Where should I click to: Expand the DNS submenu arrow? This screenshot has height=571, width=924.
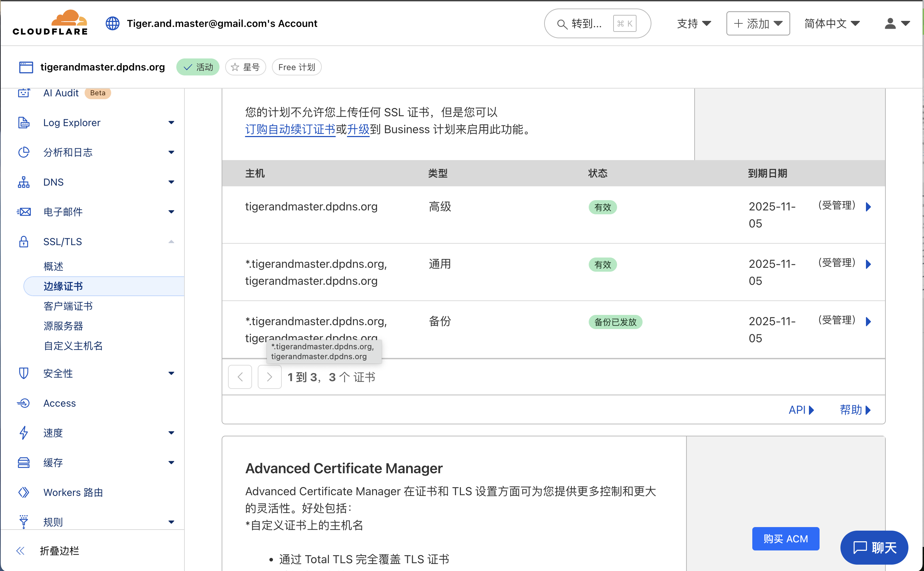tap(171, 182)
